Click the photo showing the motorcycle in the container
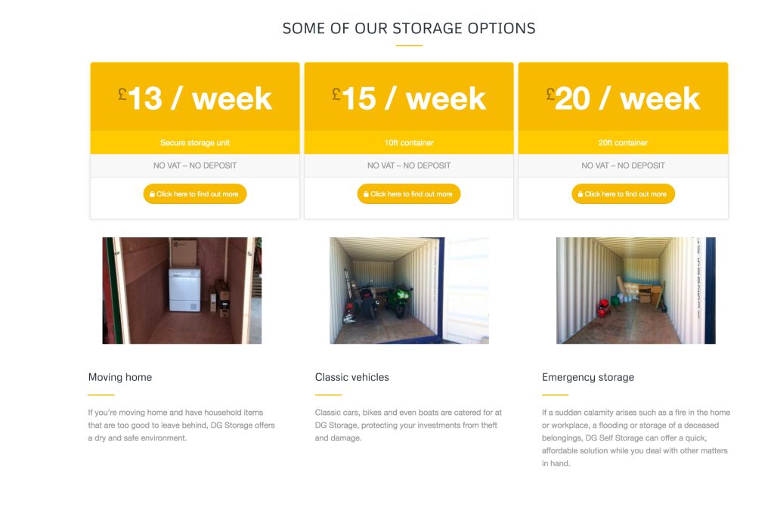Viewport: 774px width, 532px height. pos(409,290)
